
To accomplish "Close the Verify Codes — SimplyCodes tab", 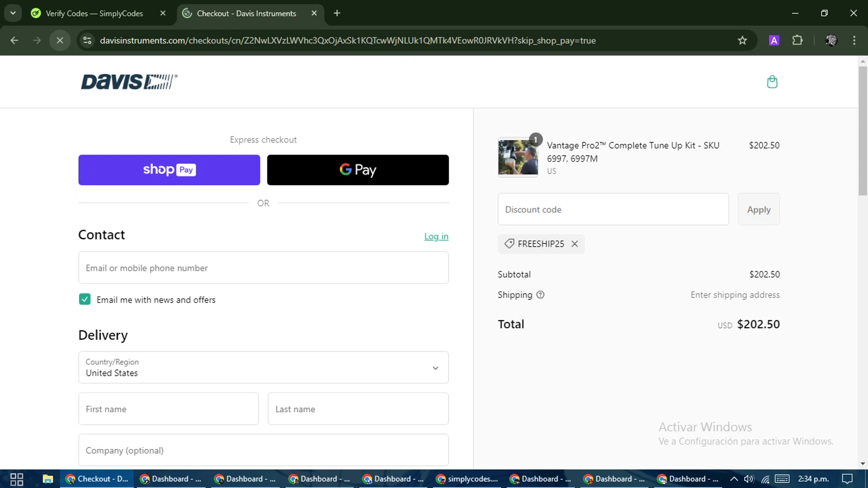I will click(x=163, y=13).
